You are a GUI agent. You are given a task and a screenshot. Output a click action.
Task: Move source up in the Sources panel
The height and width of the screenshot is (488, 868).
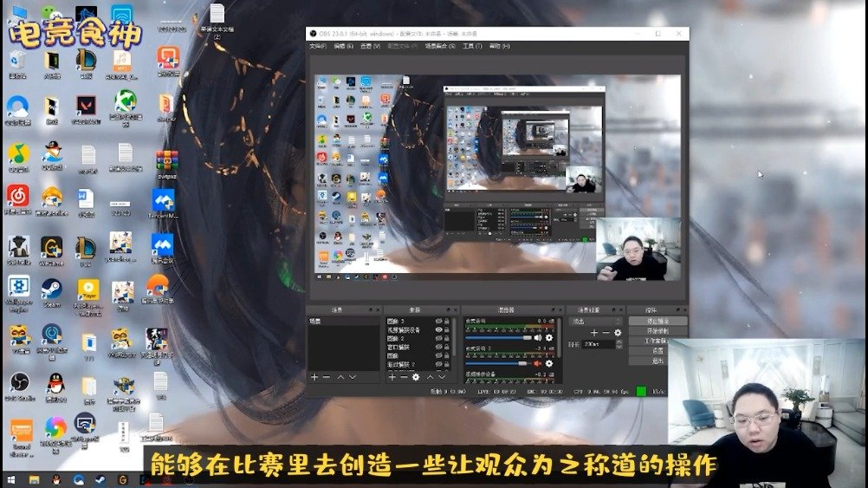pos(430,377)
